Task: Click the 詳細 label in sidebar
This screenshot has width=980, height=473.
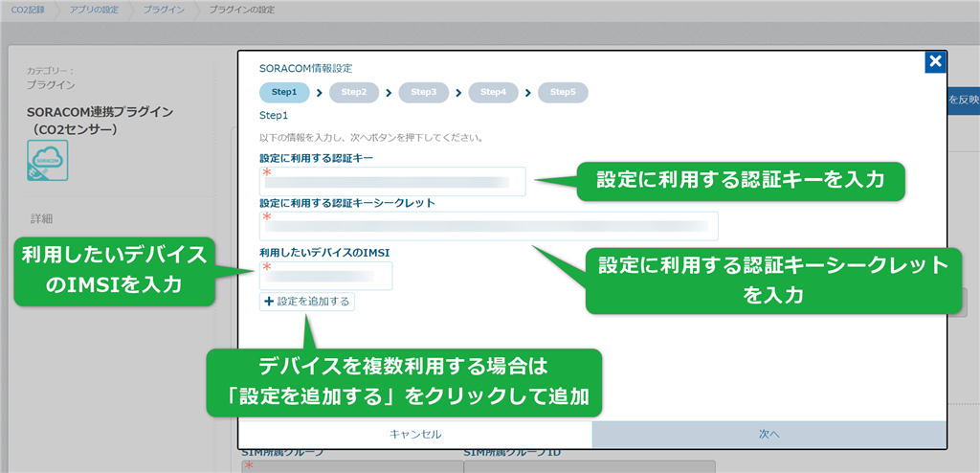Action: [41, 219]
